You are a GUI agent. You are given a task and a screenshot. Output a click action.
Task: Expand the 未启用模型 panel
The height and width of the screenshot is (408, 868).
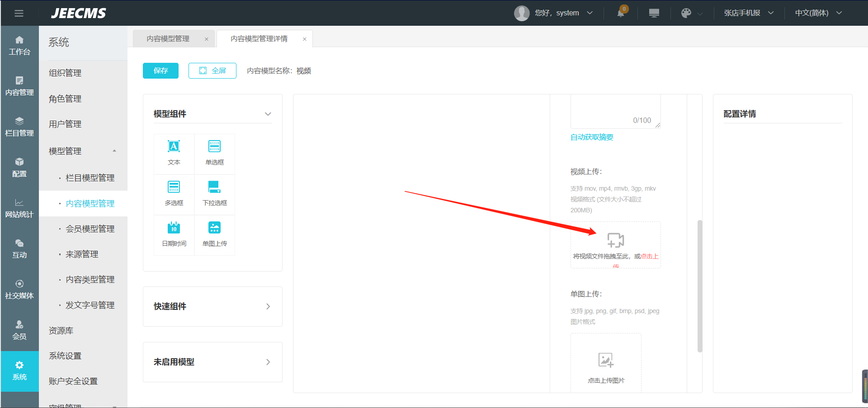(268, 362)
